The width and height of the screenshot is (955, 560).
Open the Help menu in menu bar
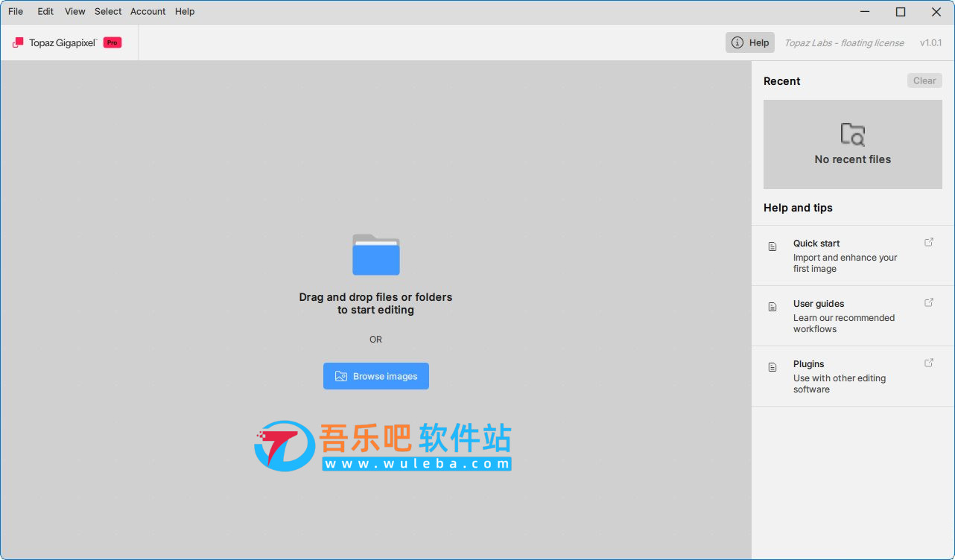(x=185, y=11)
